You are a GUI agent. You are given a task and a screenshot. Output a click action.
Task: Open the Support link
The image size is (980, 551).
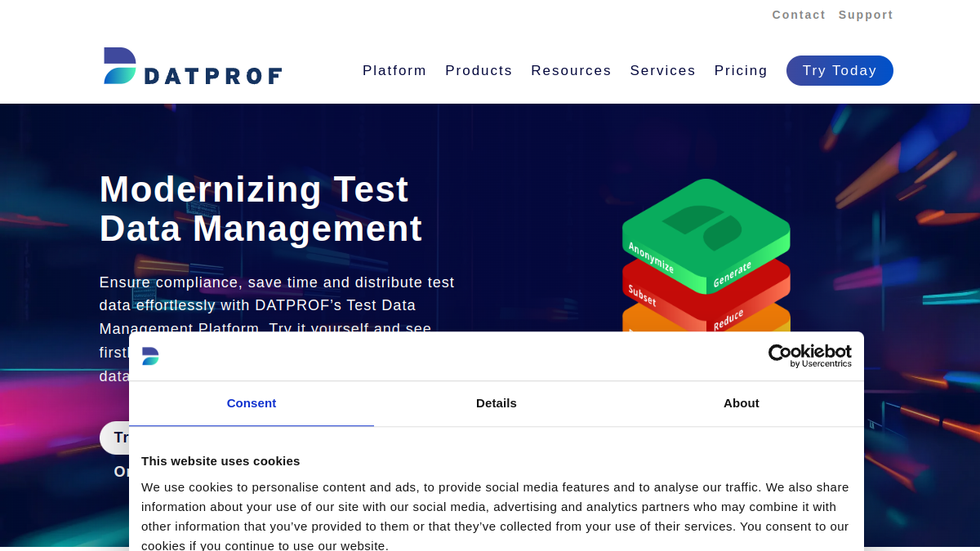point(866,15)
